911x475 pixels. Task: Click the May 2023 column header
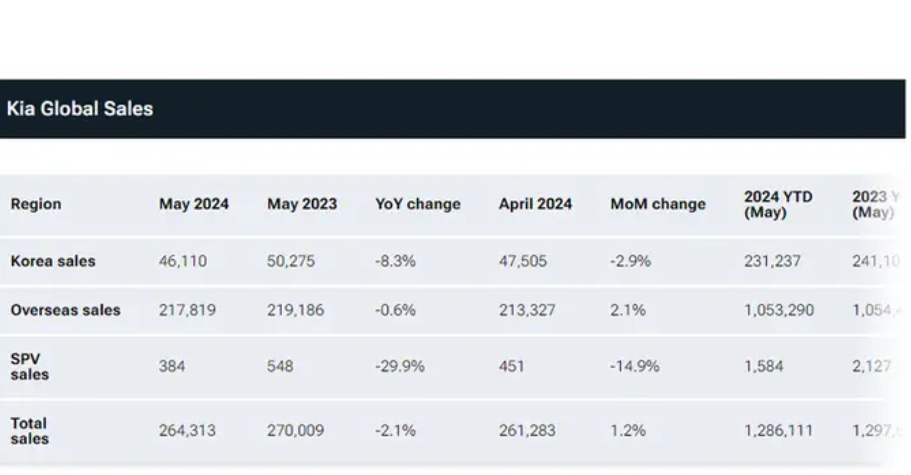302,204
